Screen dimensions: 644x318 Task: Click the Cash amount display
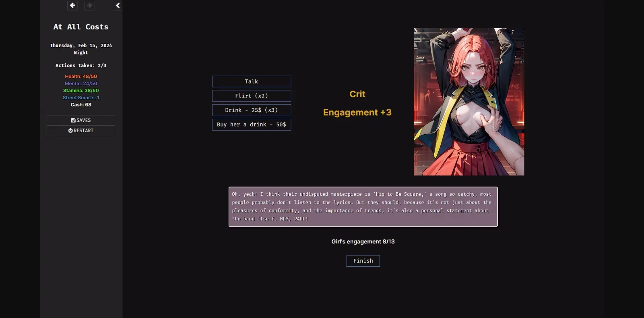click(x=81, y=105)
